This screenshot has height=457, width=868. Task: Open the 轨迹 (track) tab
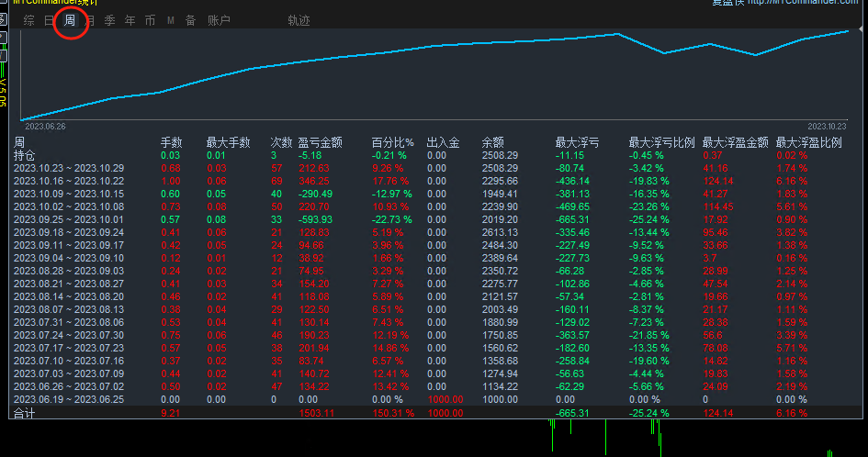[299, 20]
